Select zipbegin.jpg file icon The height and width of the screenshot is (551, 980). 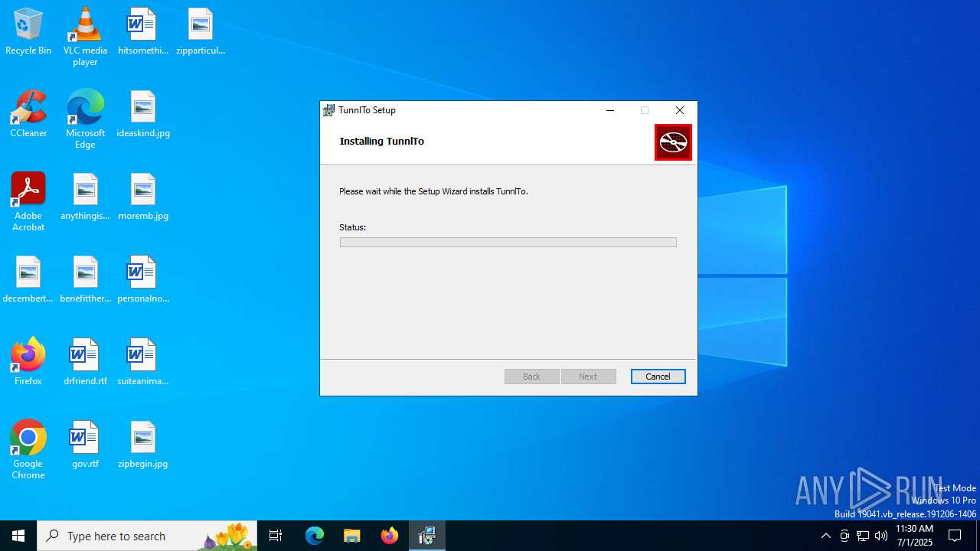[142, 445]
